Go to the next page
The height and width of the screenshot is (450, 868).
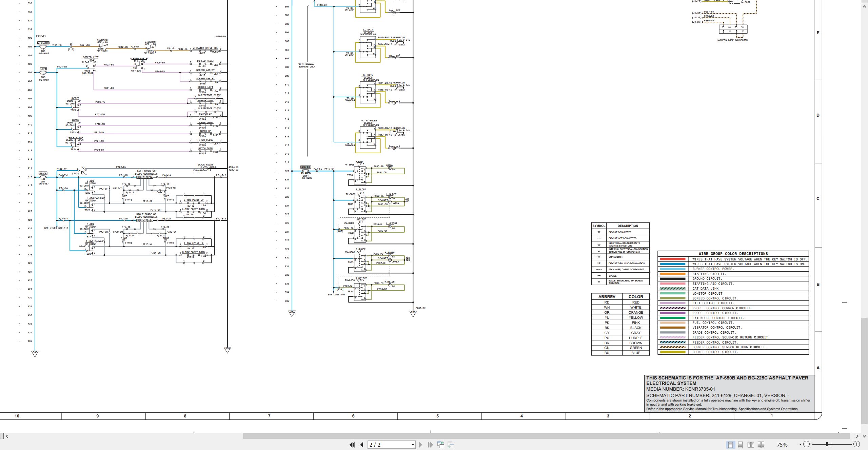point(421,445)
